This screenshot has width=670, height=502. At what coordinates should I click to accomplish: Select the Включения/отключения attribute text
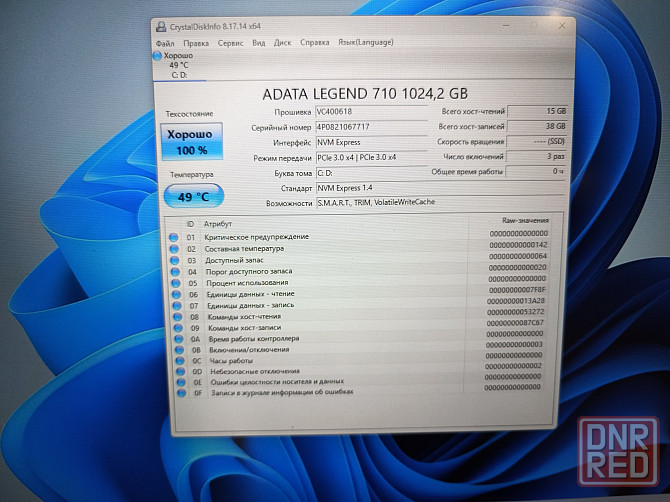point(250,350)
